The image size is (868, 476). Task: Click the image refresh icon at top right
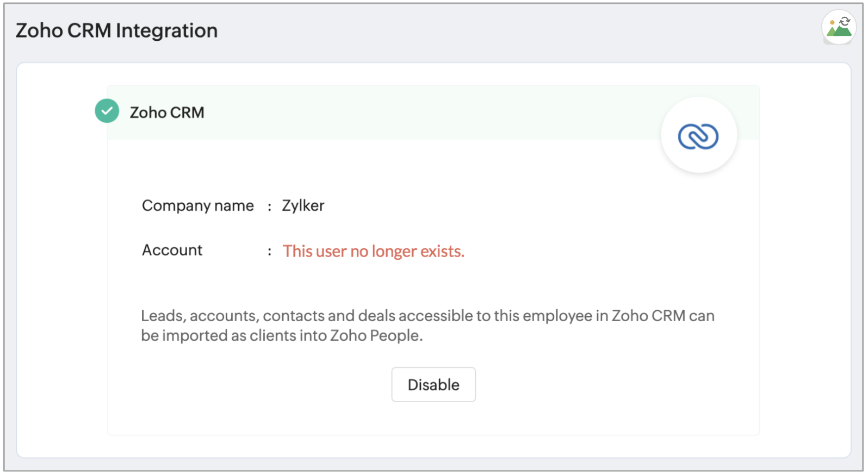pyautogui.click(x=839, y=27)
